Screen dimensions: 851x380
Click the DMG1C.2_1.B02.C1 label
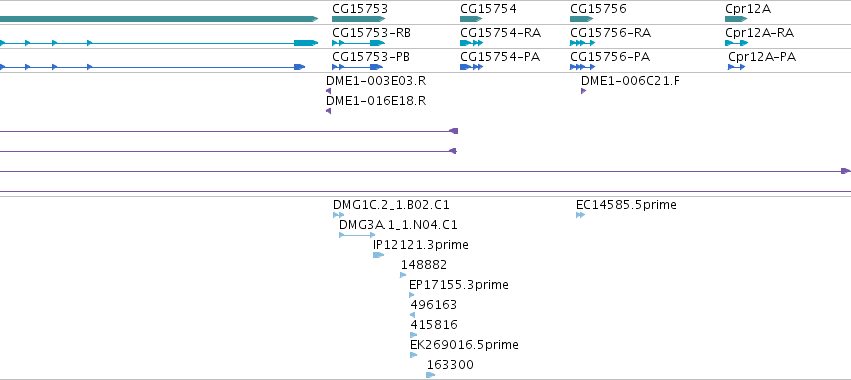point(391,205)
